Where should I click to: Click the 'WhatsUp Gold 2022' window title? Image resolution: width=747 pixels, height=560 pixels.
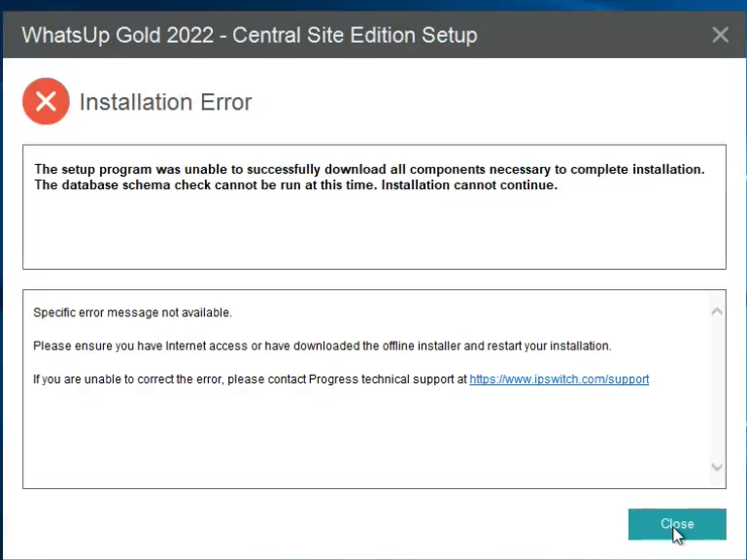tap(249, 35)
